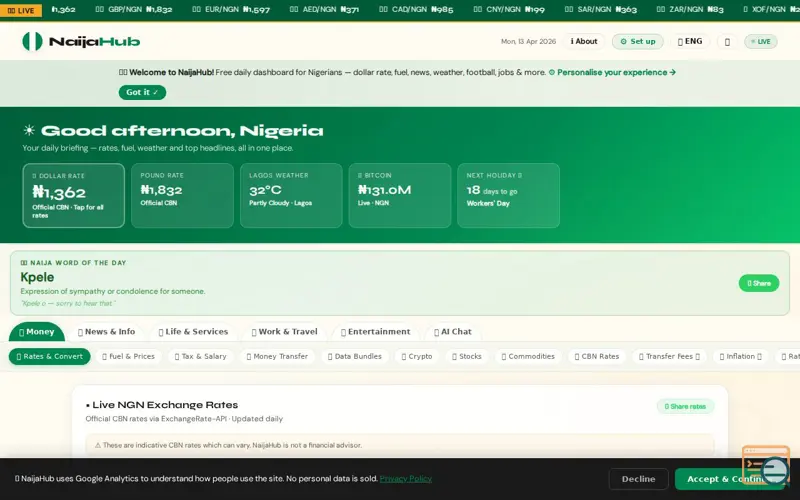Select the Commodities sub-tab
800x500 pixels.
[528, 357]
